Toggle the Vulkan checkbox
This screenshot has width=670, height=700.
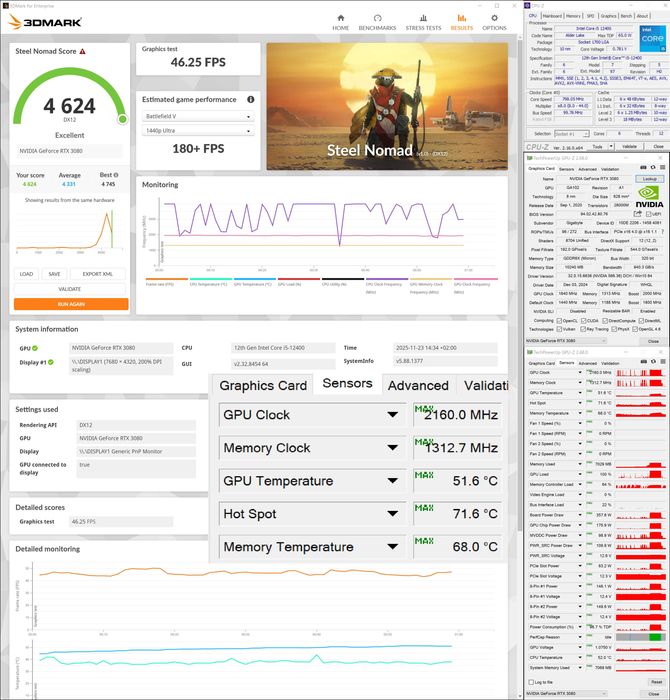pos(559,329)
